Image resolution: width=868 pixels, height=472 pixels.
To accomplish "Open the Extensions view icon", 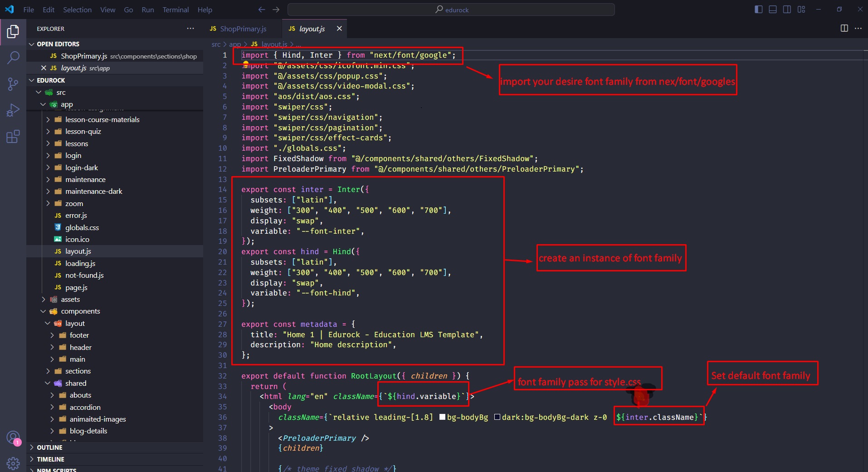I will [13, 137].
